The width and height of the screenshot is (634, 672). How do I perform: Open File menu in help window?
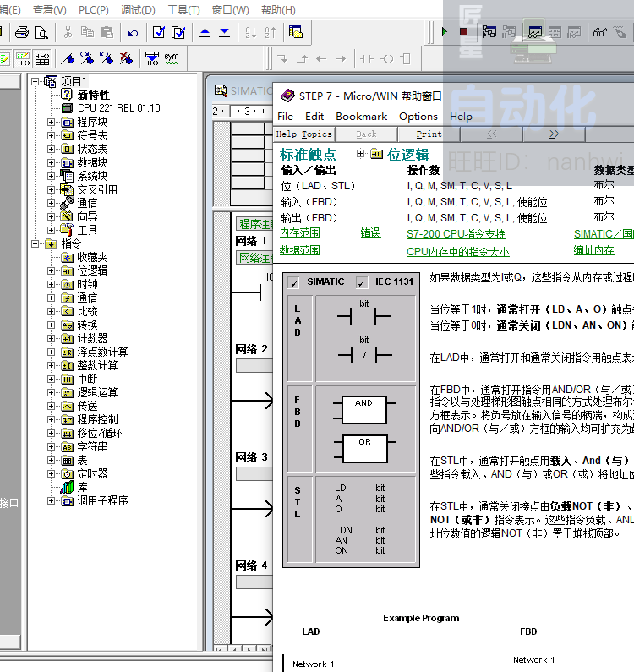pos(285,117)
